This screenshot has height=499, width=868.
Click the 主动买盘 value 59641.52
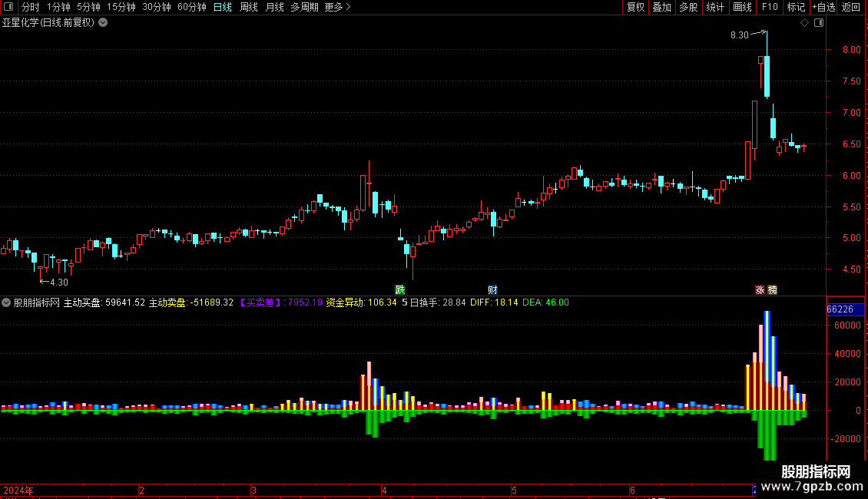pos(125,302)
